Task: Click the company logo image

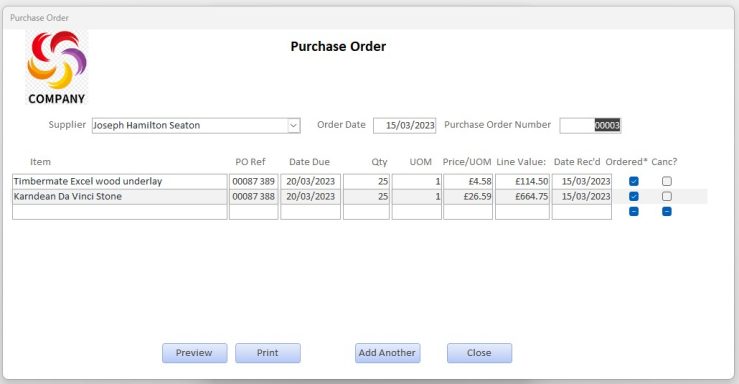Action: [57, 67]
